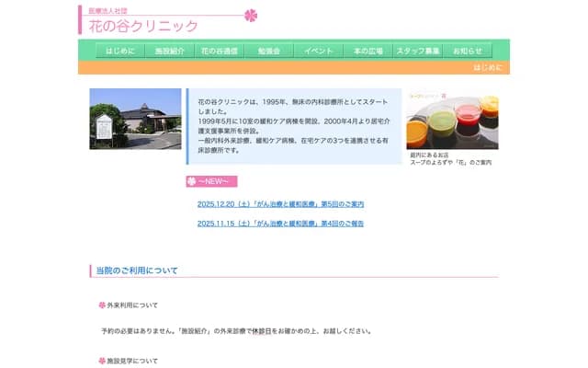Click the flower icon on the NEW badge
Screen dimensions: 588x368
(192, 181)
